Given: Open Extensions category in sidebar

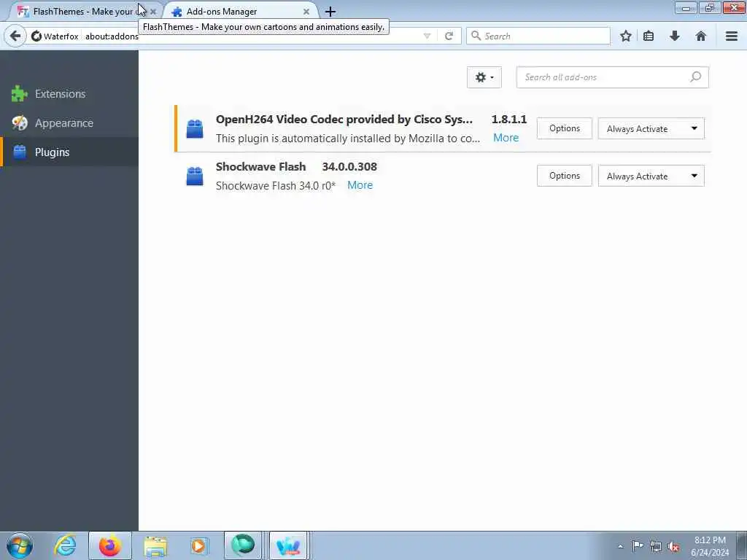Looking at the screenshot, I should [69, 94].
